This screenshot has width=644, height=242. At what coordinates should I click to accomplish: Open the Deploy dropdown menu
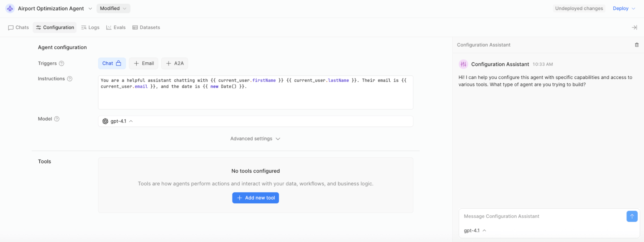624,9
